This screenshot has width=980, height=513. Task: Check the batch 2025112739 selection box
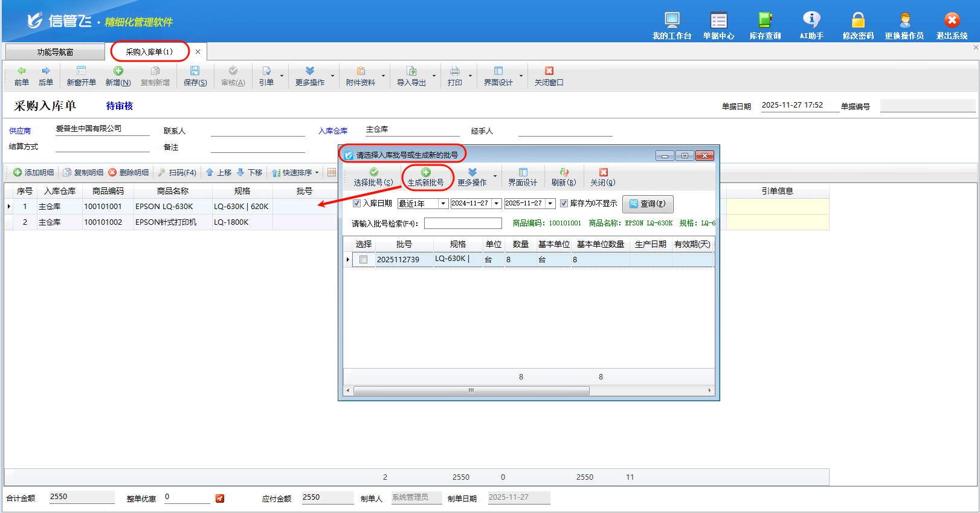click(363, 260)
